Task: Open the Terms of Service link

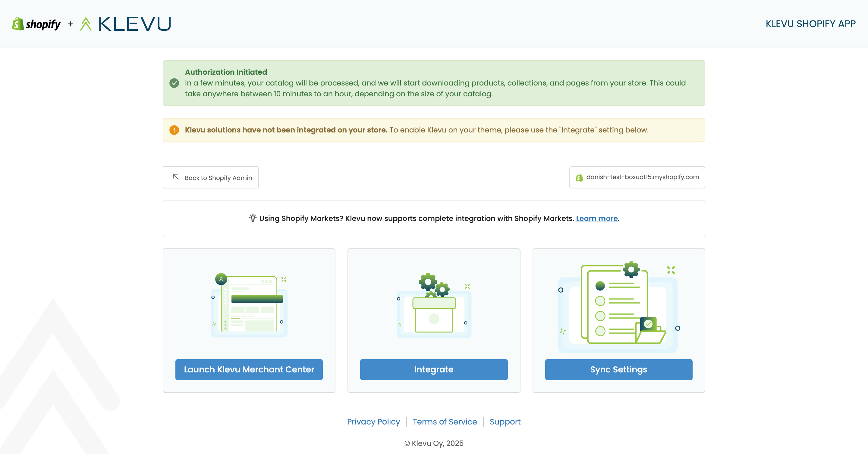Action: click(x=445, y=422)
